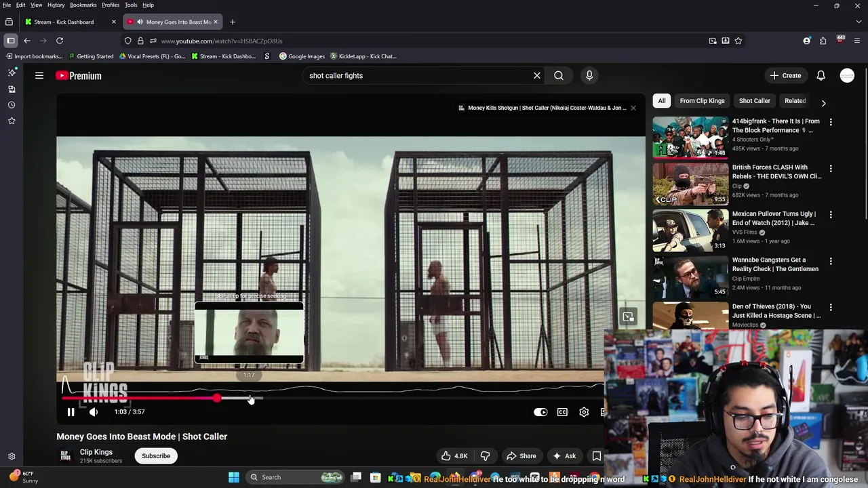Open the 414bigfrank video thumbnail
This screenshot has height=488, width=868.
click(x=690, y=137)
